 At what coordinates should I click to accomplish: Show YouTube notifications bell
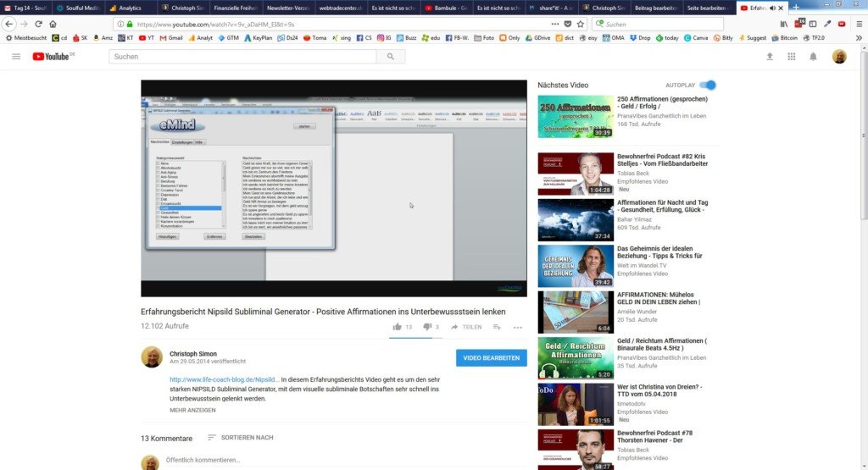point(813,57)
